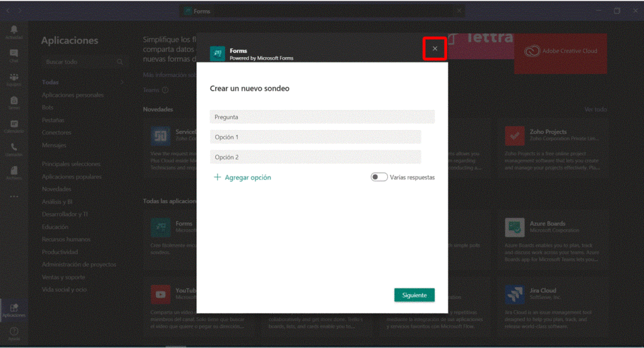Click the Opción 1 text field
The width and height of the screenshot is (644, 348).
[315, 137]
